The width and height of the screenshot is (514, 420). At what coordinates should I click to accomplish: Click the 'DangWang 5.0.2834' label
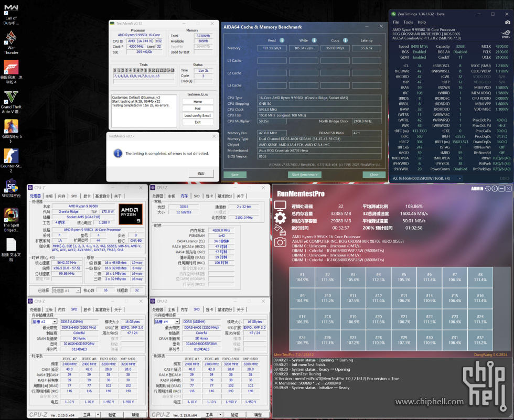click(x=490, y=355)
